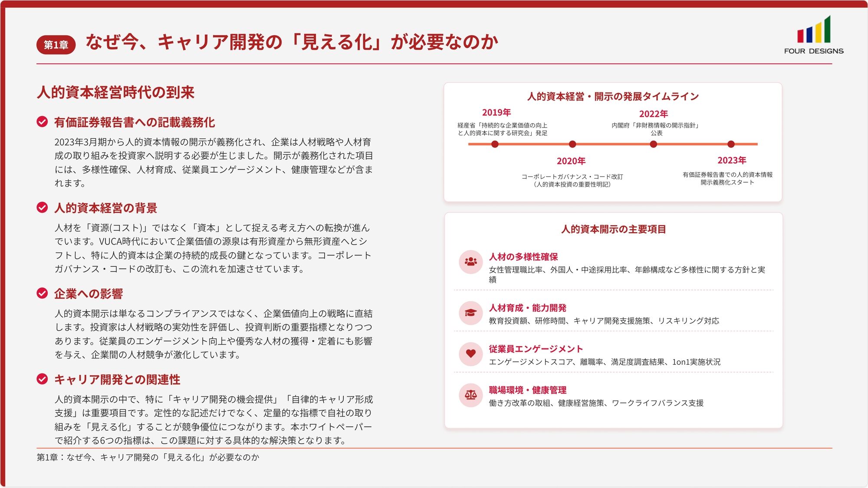
Task: Click check icon beside 企業への影響
Action: pyautogui.click(x=42, y=294)
